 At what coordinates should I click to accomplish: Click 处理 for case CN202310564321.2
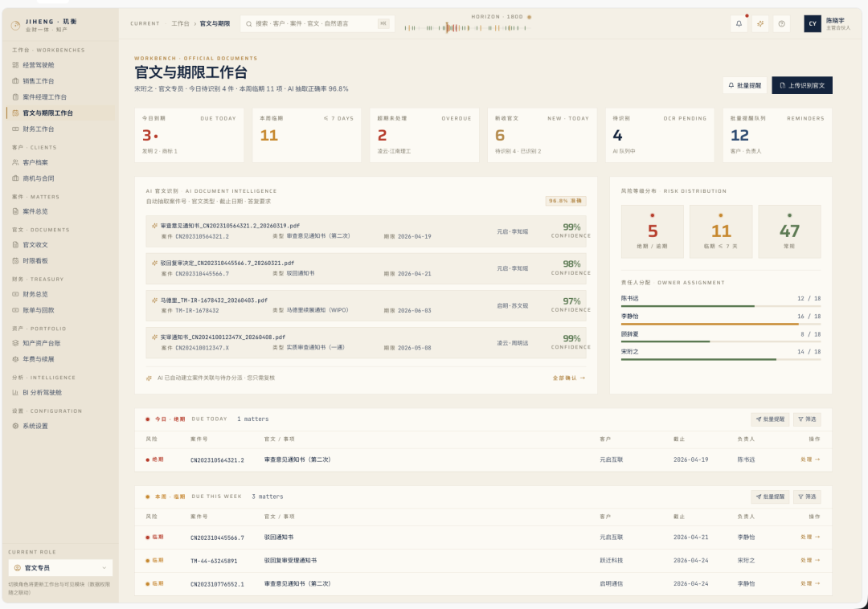(x=810, y=460)
